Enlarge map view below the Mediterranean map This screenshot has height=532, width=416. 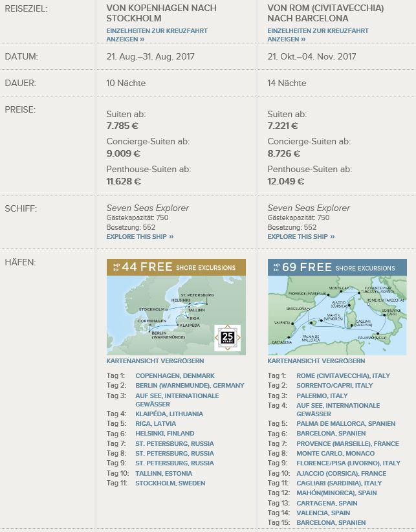tap(316, 361)
